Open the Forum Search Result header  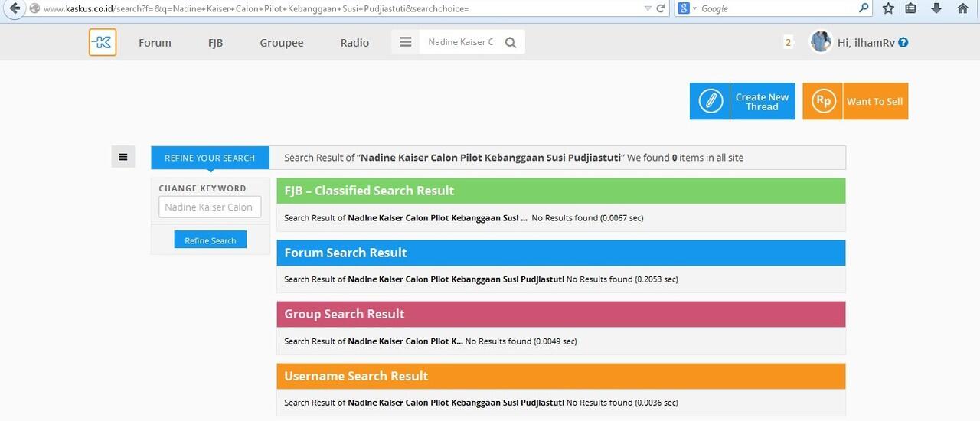(561, 253)
